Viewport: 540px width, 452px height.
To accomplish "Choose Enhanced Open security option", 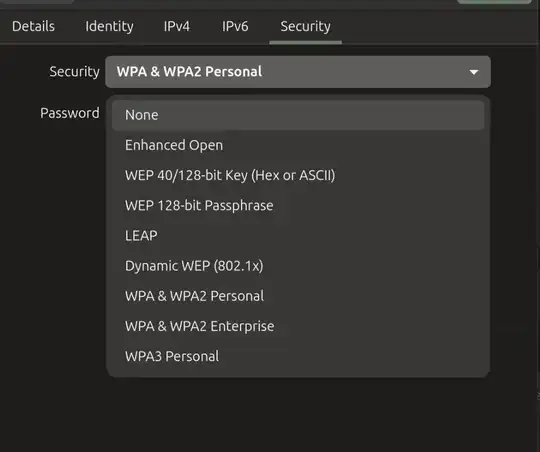I will point(298,145).
